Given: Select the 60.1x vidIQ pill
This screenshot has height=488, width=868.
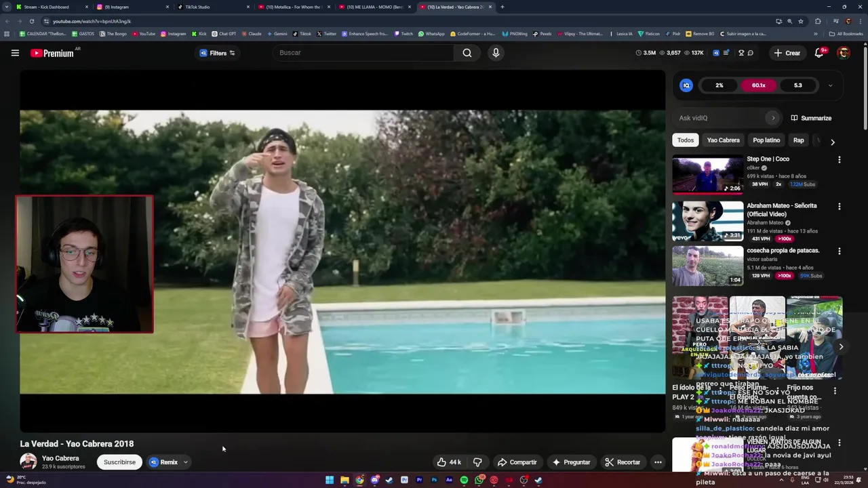Looking at the screenshot, I should (x=758, y=85).
